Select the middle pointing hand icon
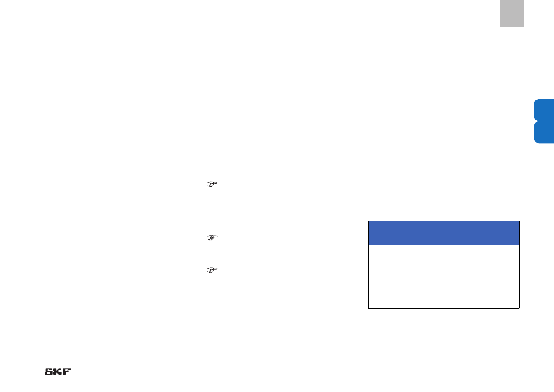The height and width of the screenshot is (392, 554). click(x=211, y=238)
